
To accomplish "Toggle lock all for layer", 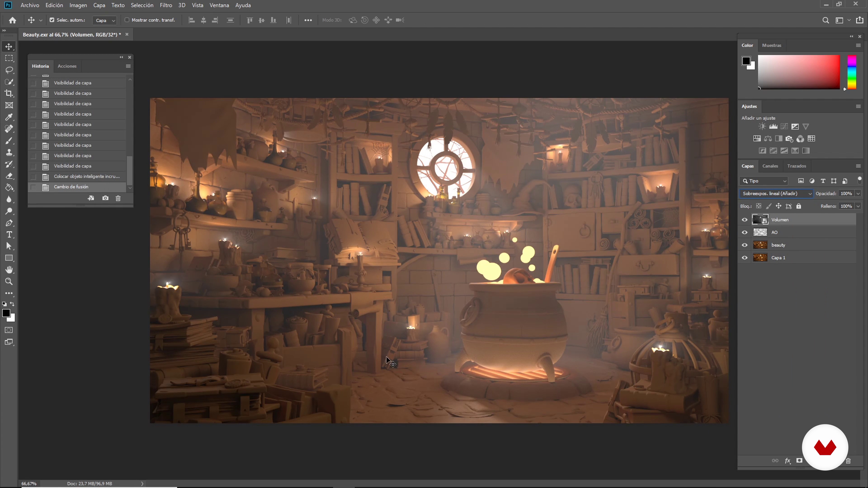I will [799, 206].
